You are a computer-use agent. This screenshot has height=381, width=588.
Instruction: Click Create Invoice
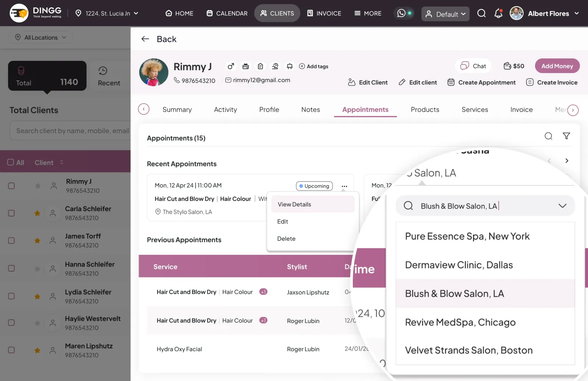[x=552, y=83]
